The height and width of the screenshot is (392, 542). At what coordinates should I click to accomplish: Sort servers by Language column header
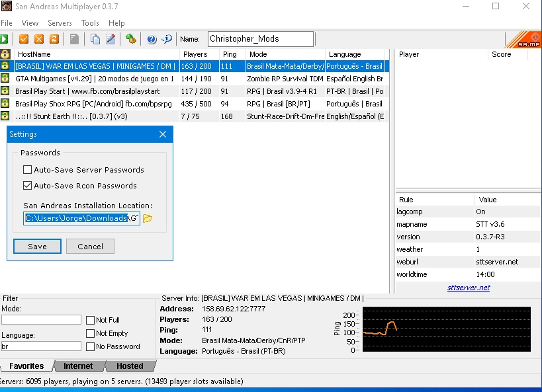355,54
